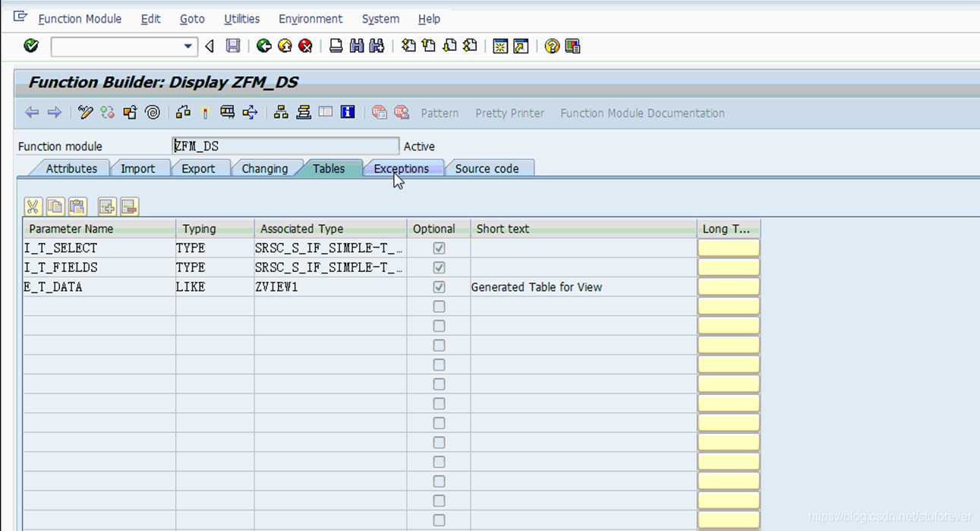Screen dimensions: 980x531
Task: Switch to the Exceptions tab
Action: [401, 169]
